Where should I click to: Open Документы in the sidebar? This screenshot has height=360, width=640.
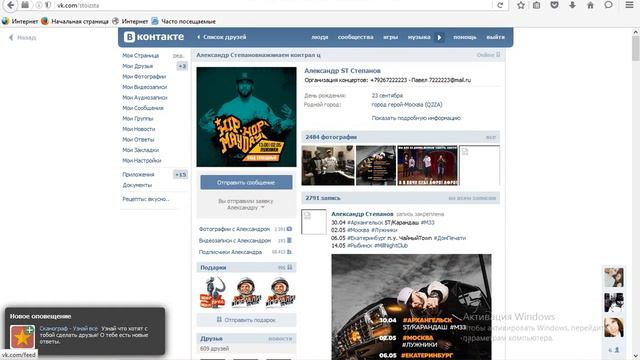coord(137,185)
